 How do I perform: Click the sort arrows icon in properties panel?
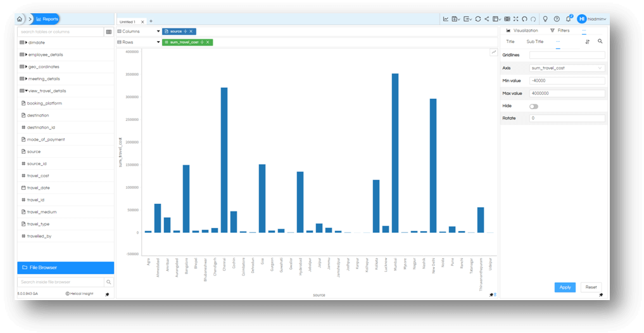[587, 42]
